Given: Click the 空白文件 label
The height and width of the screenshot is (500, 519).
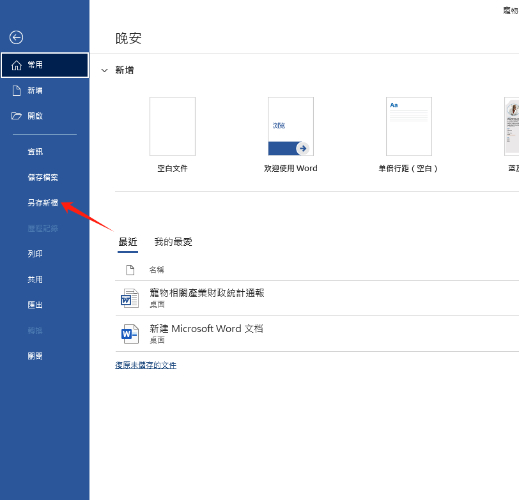Looking at the screenshot, I should (172, 169).
